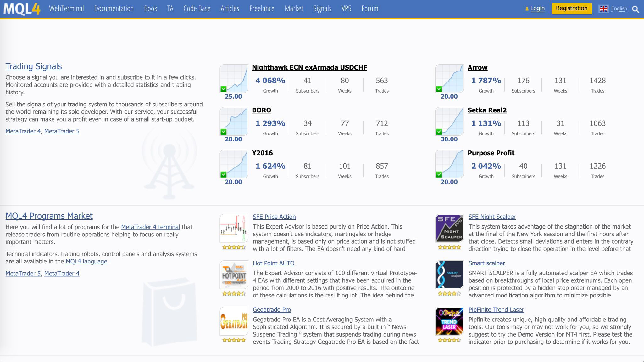Click the Registration button
The image size is (644, 362).
coord(572,8)
